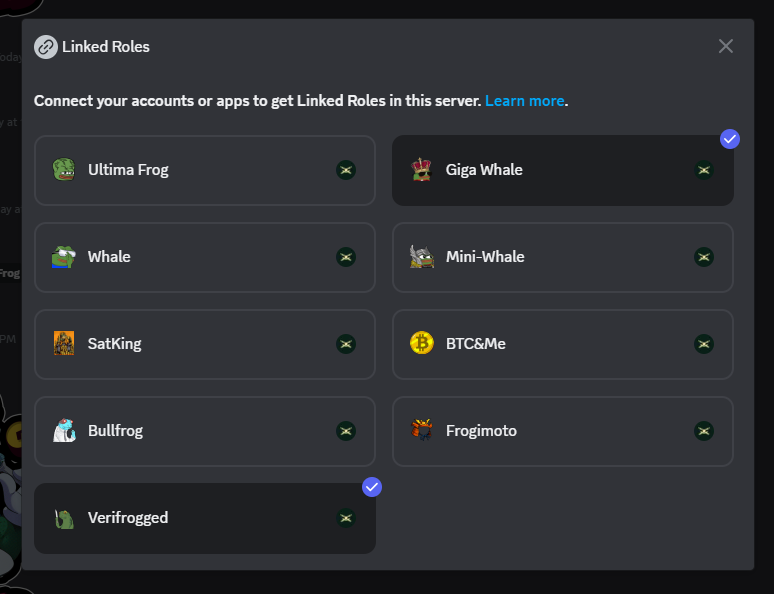Click the Mini-Whale viking frog icon

[421, 257]
